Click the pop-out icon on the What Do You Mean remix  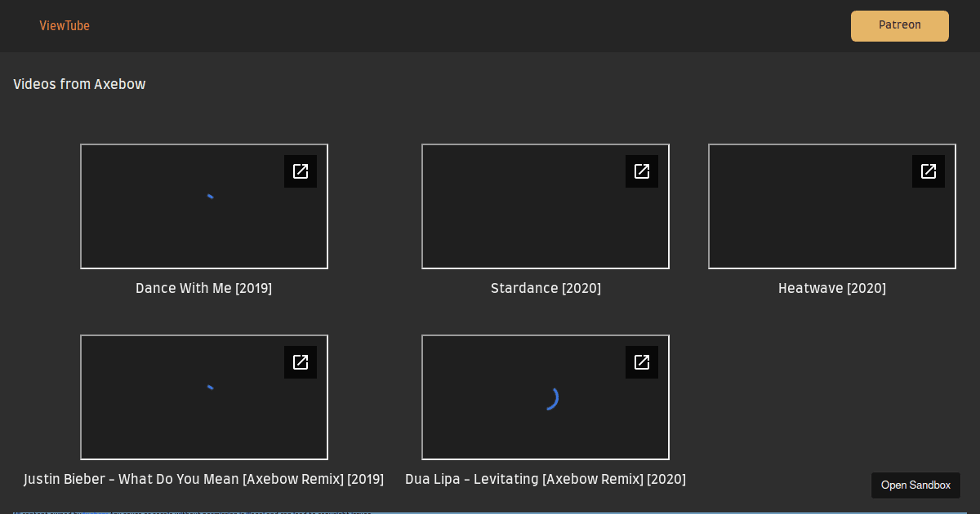pyautogui.click(x=301, y=362)
